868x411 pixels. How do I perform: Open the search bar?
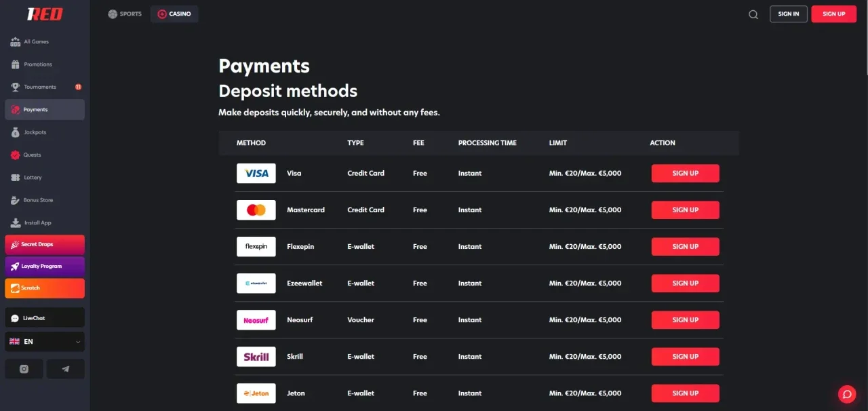click(x=753, y=14)
